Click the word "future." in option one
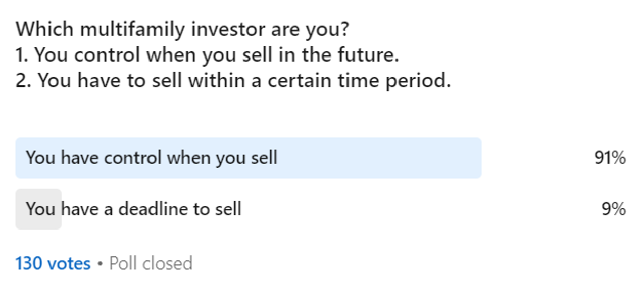The width and height of the screenshot is (644, 286). click(x=373, y=54)
